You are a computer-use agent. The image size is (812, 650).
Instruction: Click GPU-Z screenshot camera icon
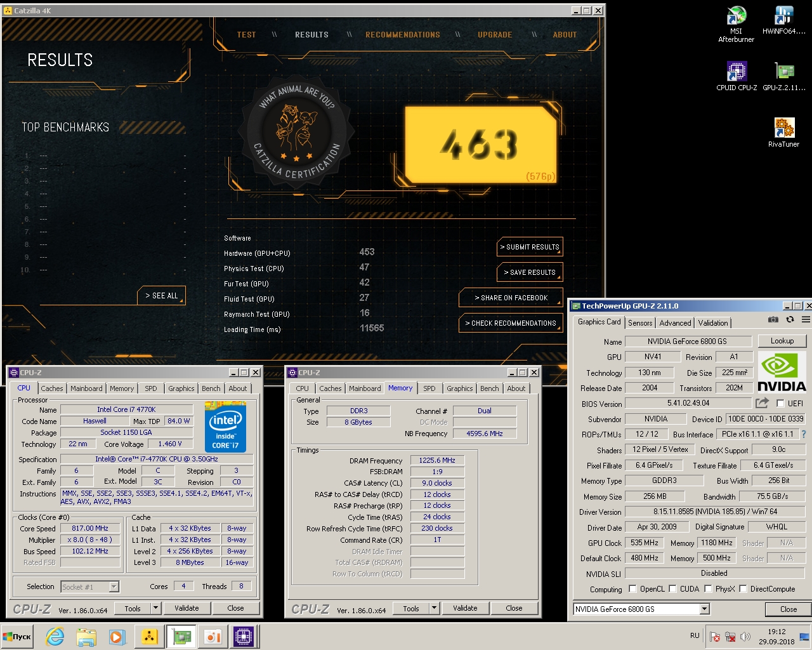[x=773, y=320]
